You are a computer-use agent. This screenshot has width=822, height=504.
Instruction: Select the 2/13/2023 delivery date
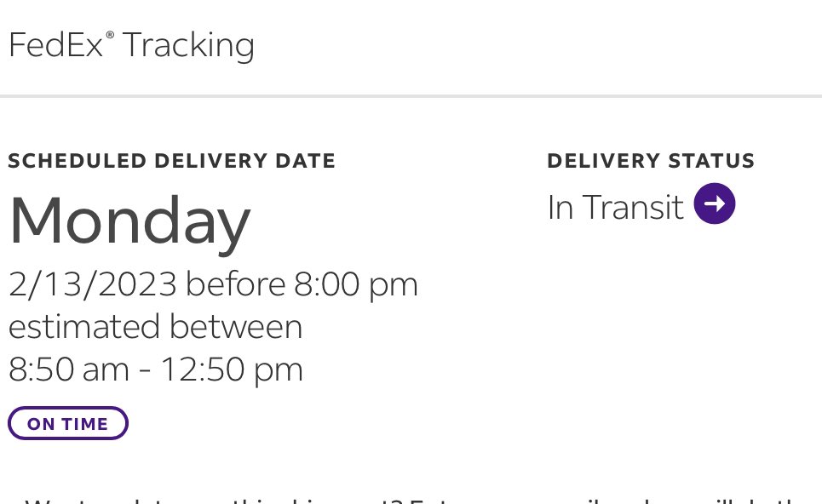pos(93,284)
